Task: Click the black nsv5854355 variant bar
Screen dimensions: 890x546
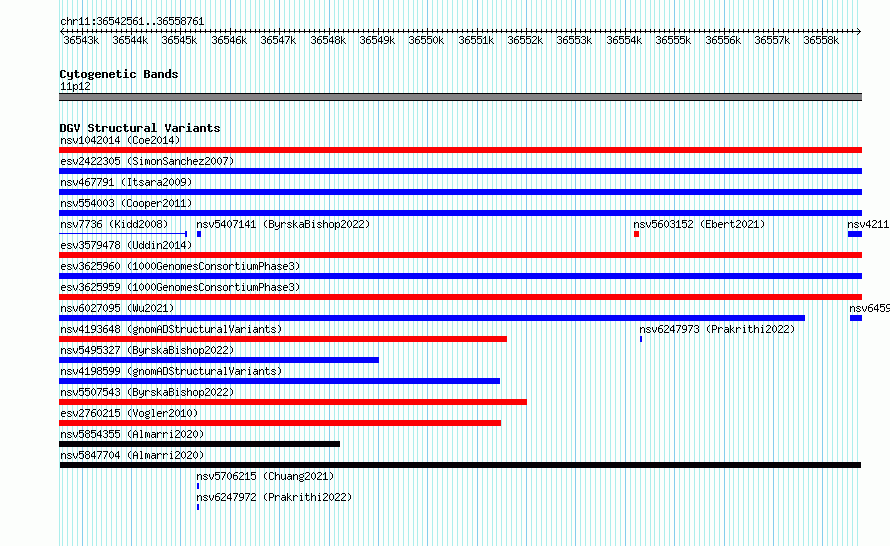Action: 199,444
